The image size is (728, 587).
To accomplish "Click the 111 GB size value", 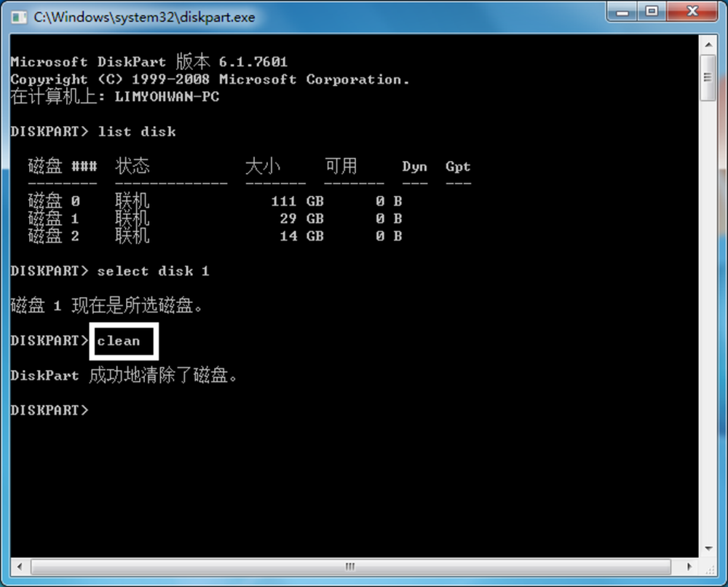I will [x=298, y=201].
